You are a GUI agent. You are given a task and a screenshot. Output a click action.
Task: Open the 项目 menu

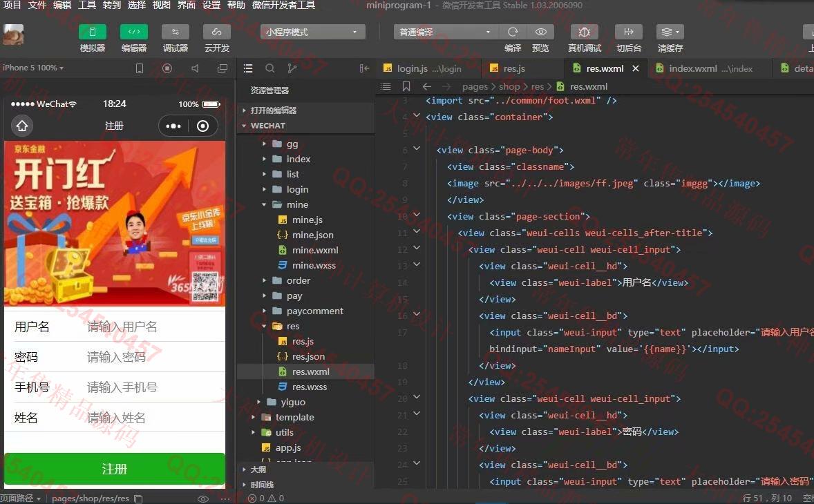12,6
